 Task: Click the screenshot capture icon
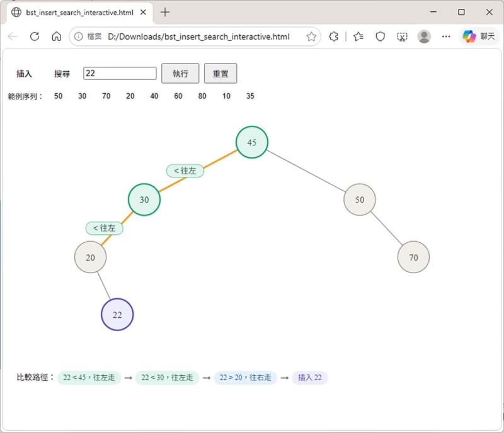click(402, 37)
